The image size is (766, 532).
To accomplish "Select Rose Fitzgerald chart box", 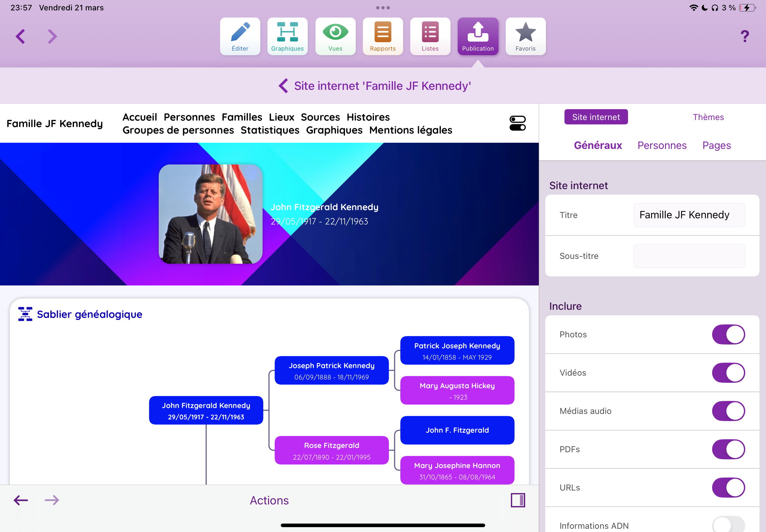I will (x=331, y=450).
